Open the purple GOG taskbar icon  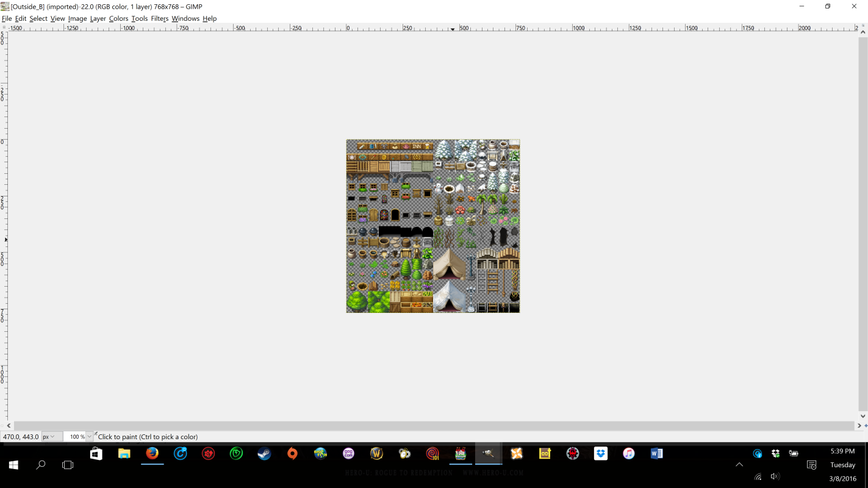click(348, 454)
